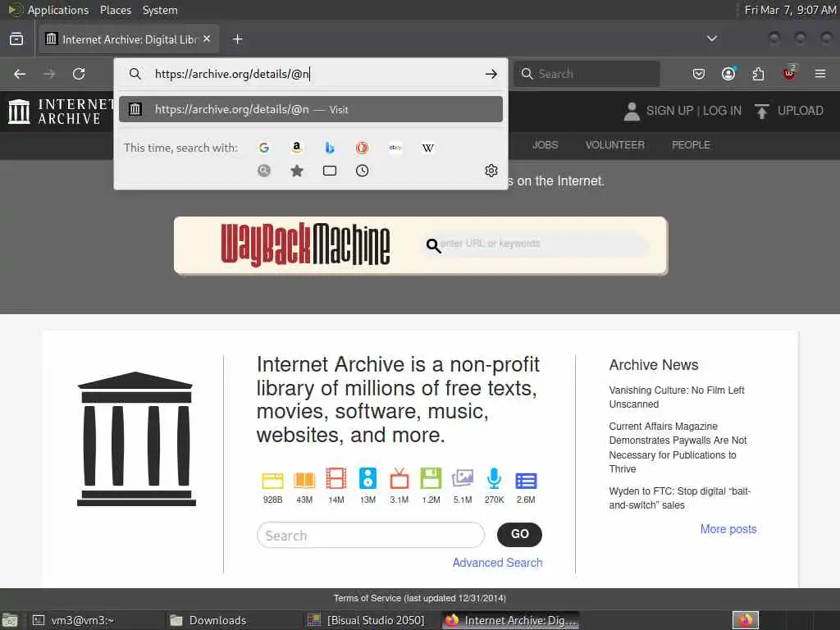Open search settings gear in the dropdown
840x630 pixels.
(491, 171)
